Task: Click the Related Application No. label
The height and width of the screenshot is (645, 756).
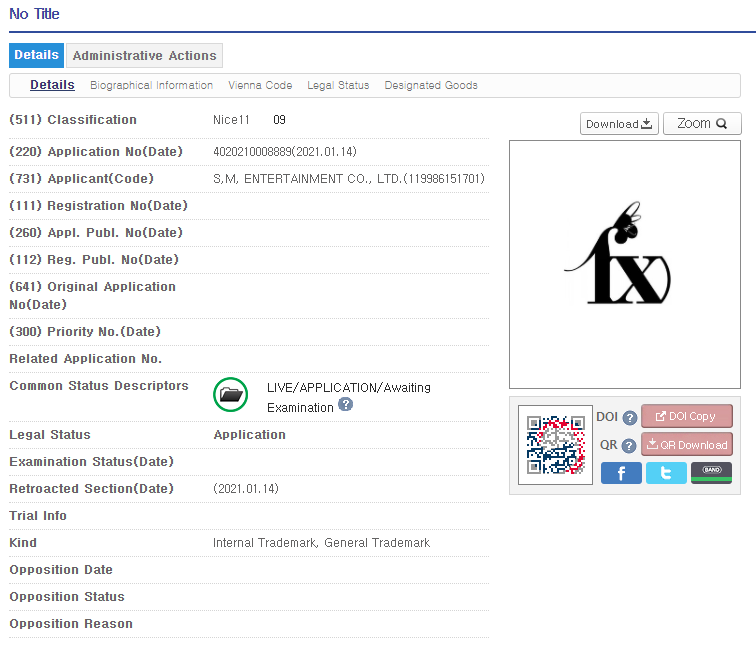Action: point(85,359)
